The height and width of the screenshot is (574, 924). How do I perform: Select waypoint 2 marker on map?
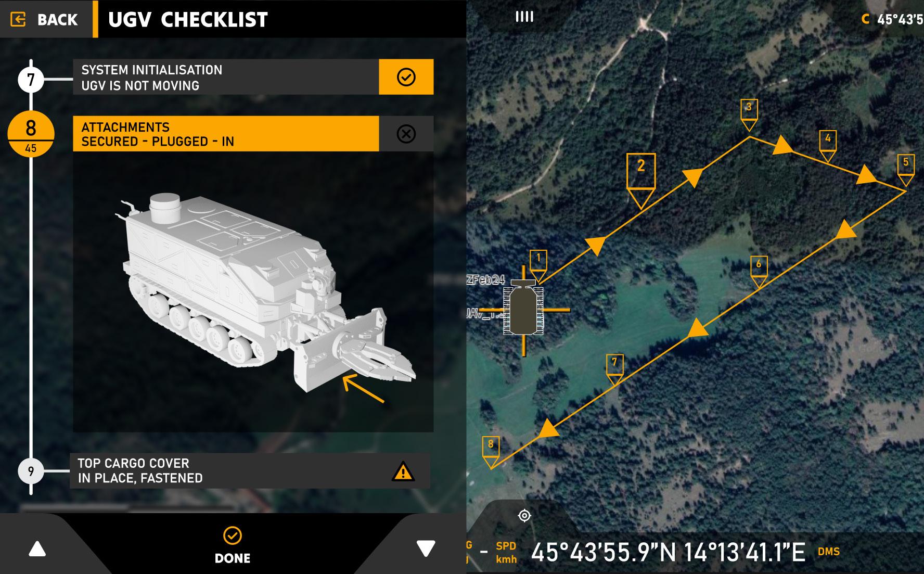click(x=641, y=181)
